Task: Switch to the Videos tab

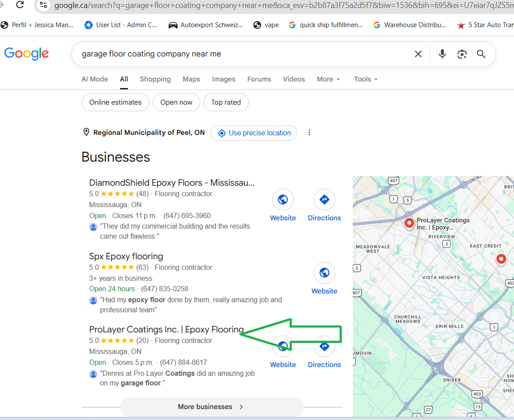Action: pos(294,79)
